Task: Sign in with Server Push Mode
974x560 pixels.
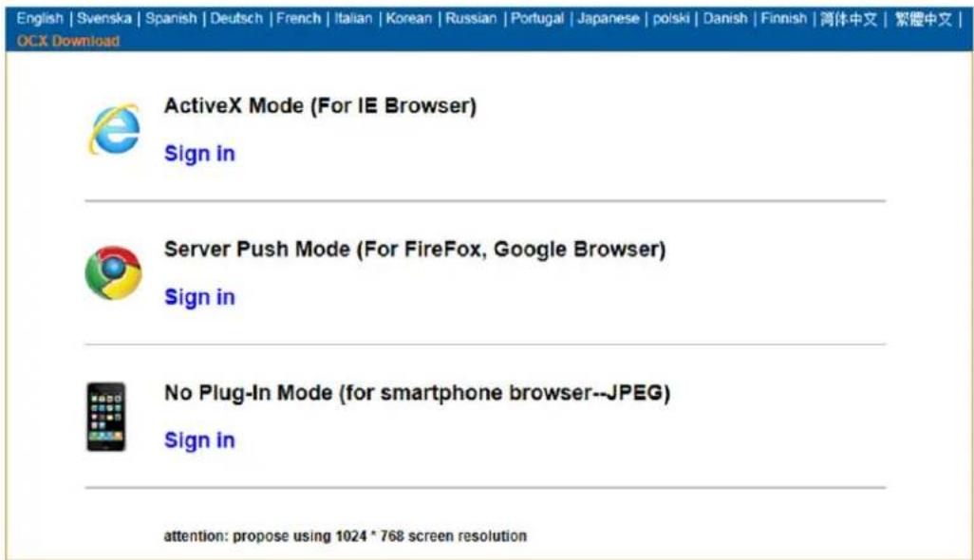Action: 199,297
